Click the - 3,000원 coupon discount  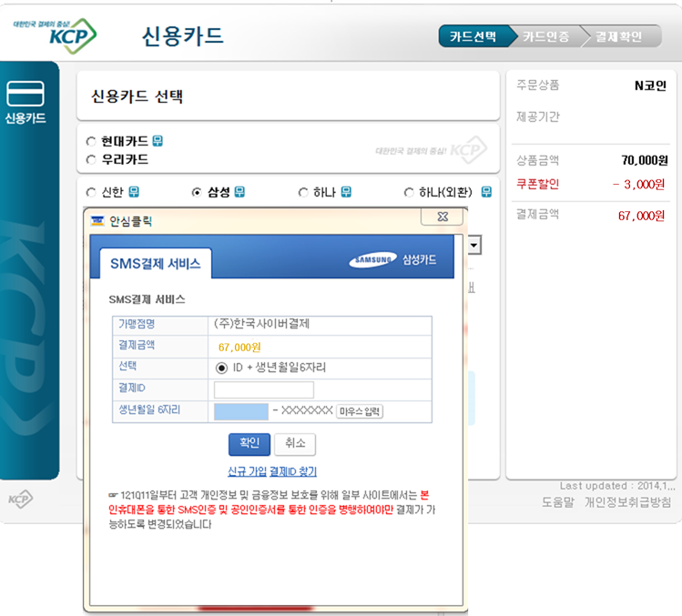pyautogui.click(x=639, y=185)
